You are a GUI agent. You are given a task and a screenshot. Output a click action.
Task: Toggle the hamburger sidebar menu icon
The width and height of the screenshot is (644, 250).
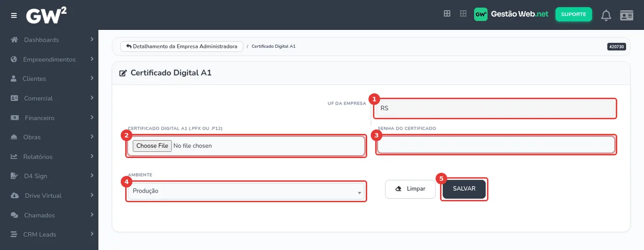click(14, 16)
